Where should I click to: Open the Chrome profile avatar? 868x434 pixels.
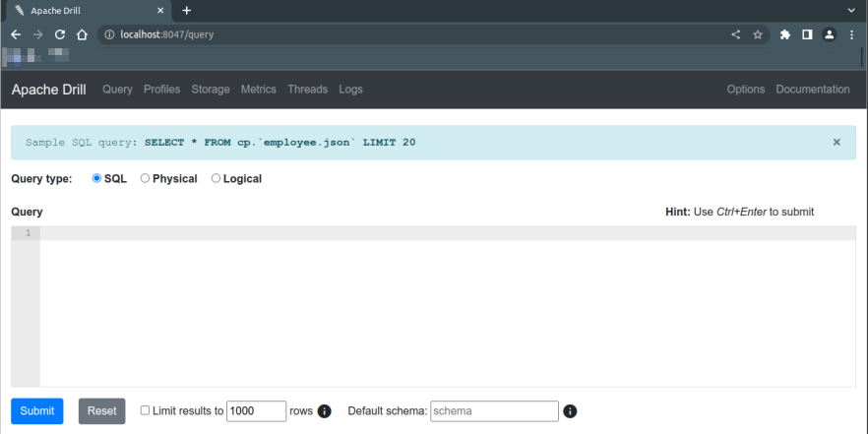(829, 34)
